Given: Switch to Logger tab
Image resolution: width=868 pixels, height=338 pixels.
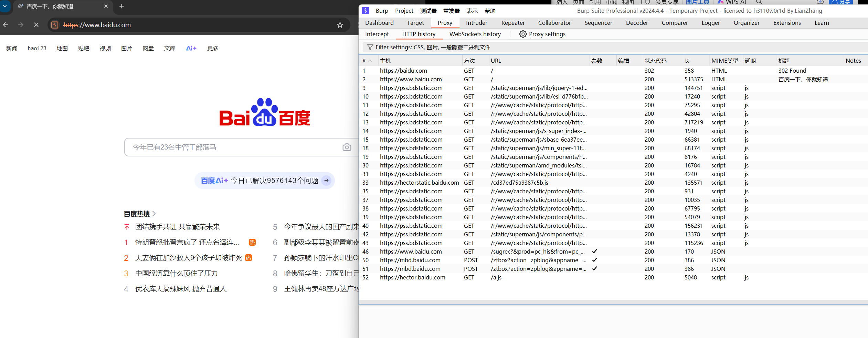Looking at the screenshot, I should pos(711,23).
